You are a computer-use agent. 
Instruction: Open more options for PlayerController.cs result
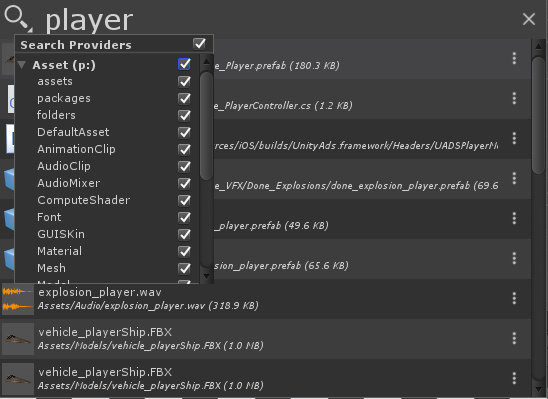coord(514,98)
